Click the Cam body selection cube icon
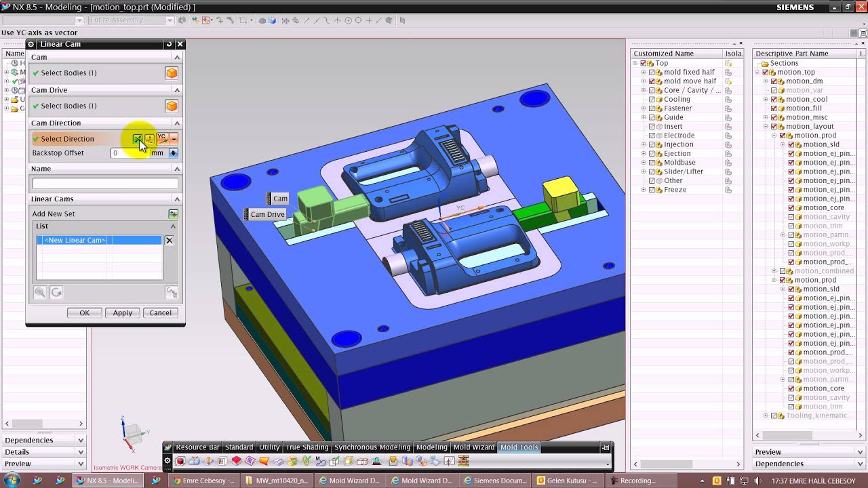The image size is (868, 488). coord(172,73)
